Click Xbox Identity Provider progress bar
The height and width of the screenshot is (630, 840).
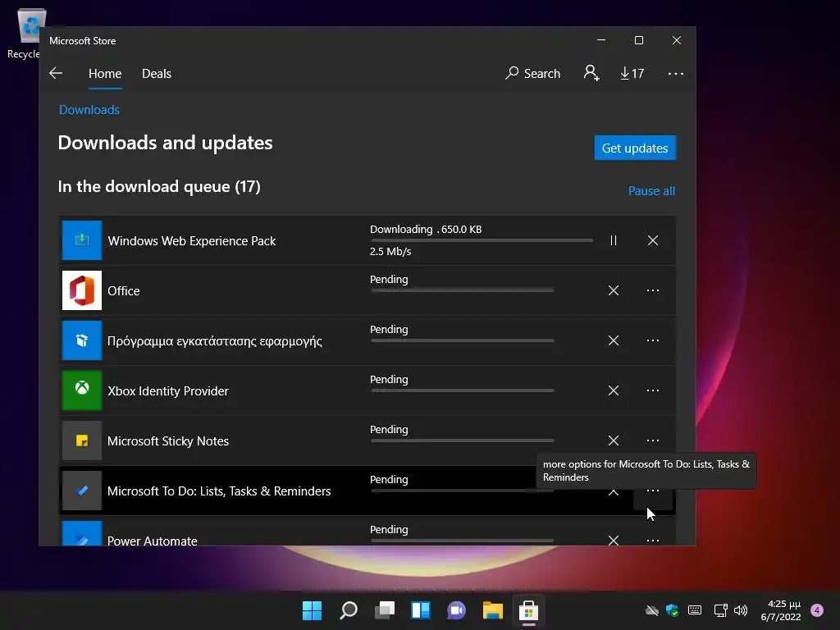[x=462, y=390]
